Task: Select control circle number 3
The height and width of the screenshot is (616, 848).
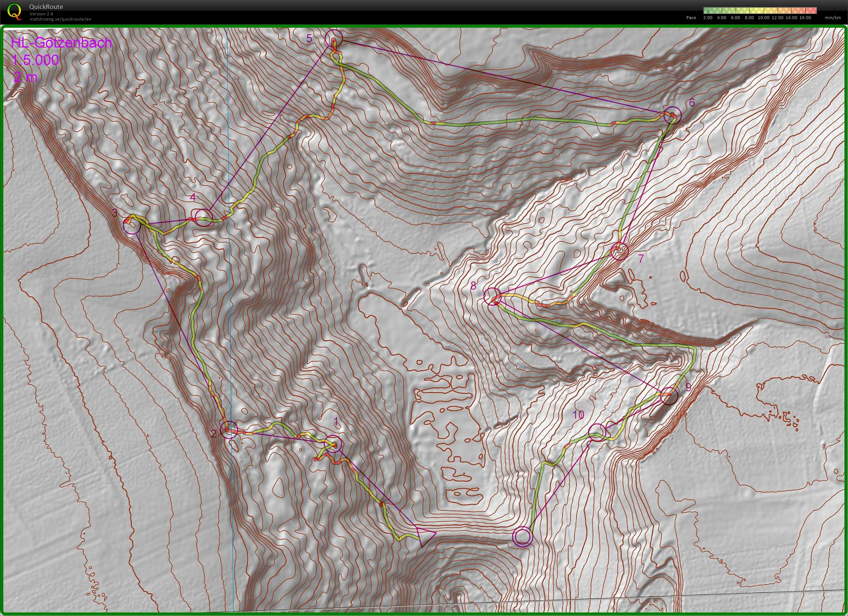Action: tap(132, 225)
